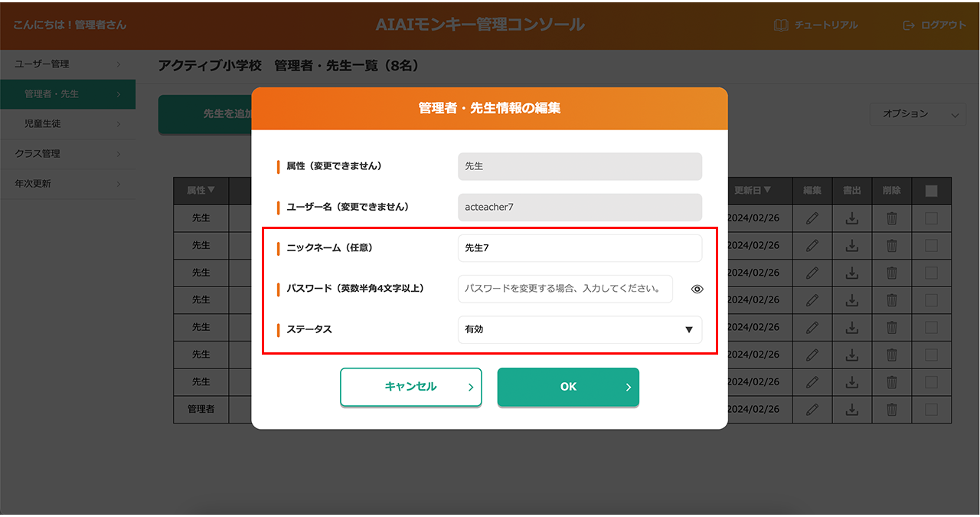The width and height of the screenshot is (980, 517).
Task: Check the checkbox in the first table row
Action: 931,218
